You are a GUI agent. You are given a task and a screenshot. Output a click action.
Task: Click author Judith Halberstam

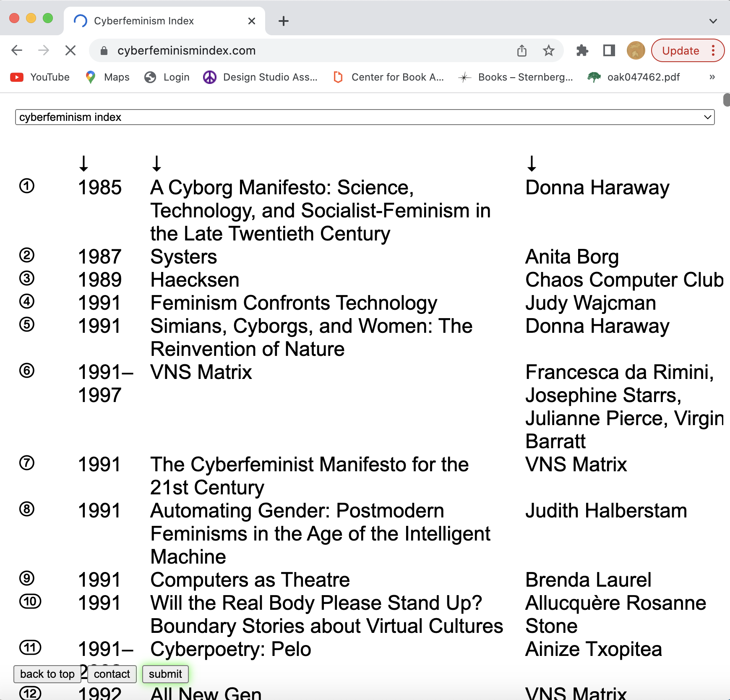(606, 511)
